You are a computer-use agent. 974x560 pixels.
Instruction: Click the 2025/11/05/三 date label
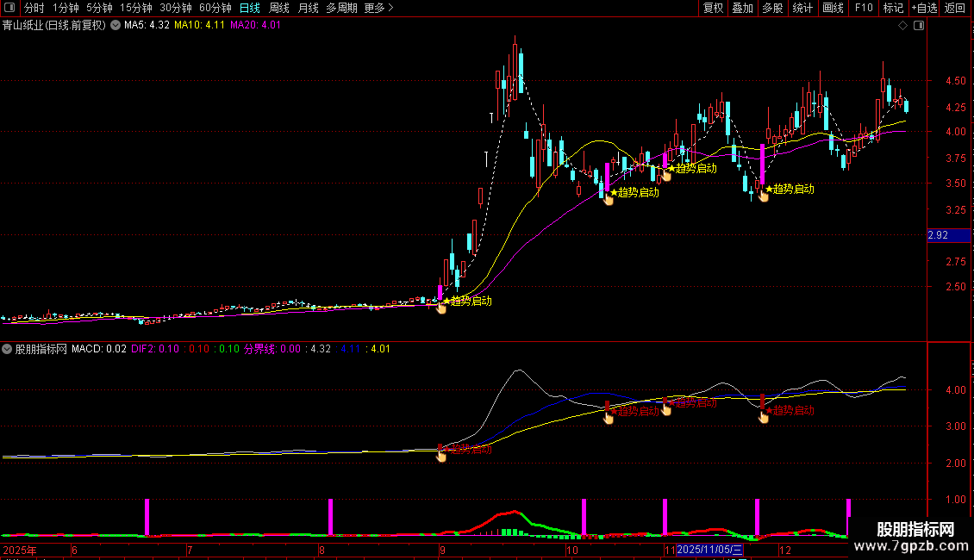(709, 550)
